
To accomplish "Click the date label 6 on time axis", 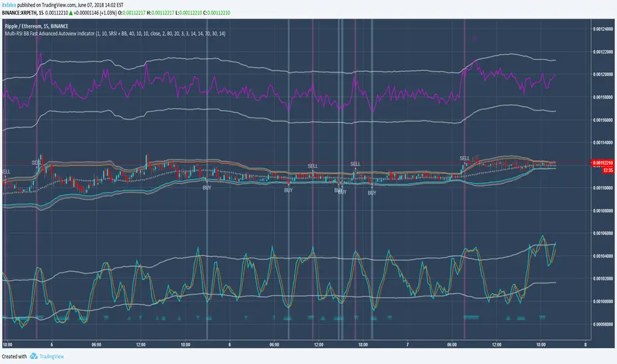I will click(230, 345).
